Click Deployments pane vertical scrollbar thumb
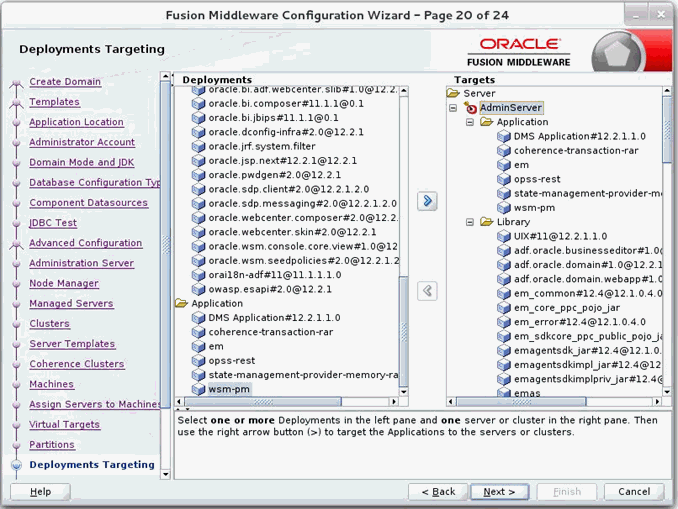Viewport: 678px width, 509px height. (403, 331)
